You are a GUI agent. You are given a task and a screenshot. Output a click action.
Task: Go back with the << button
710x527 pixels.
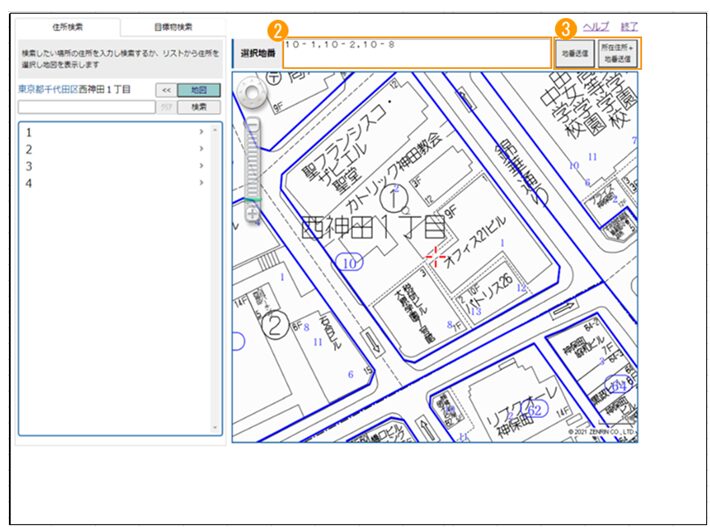(x=166, y=90)
